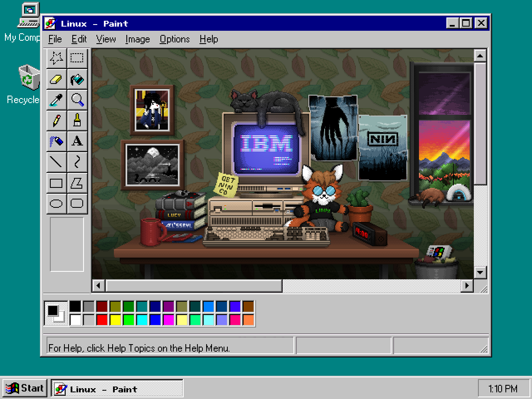Click the Linux - Paint taskbar button
The height and width of the screenshot is (399, 532).
[117, 389]
